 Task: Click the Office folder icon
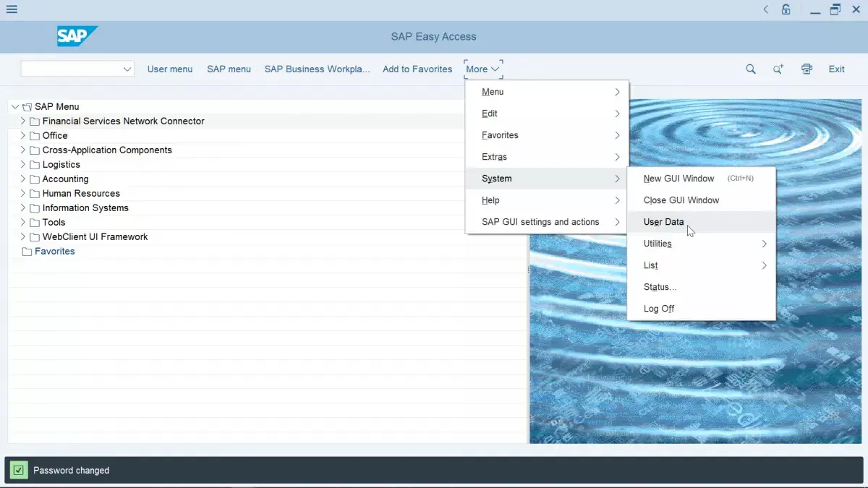(35, 136)
